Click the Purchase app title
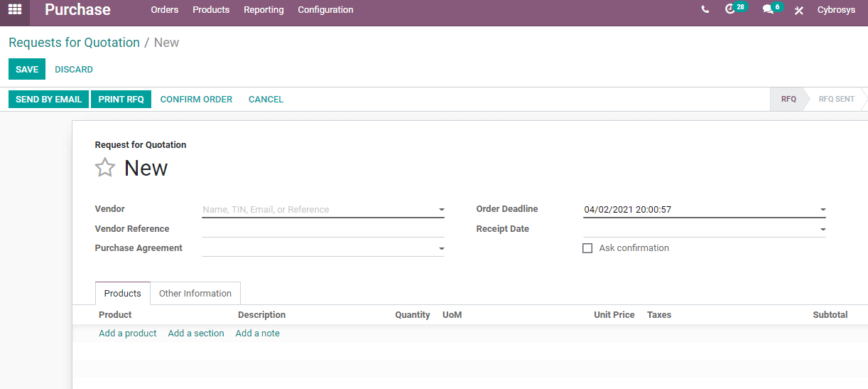Screen dimensions: 868x389 point(77,10)
